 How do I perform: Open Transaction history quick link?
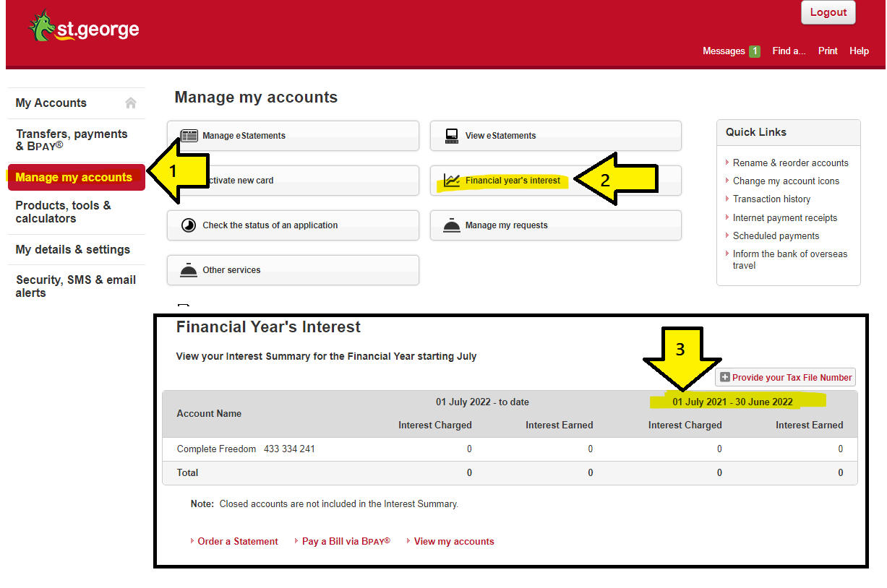(772, 199)
